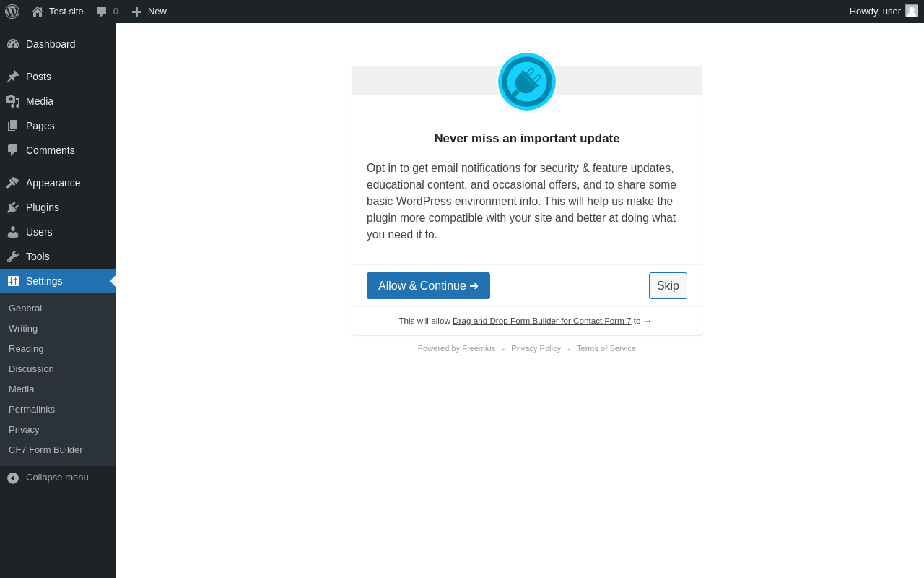This screenshot has width=924, height=578.
Task: Click the plus icon next to New
Action: tap(137, 12)
